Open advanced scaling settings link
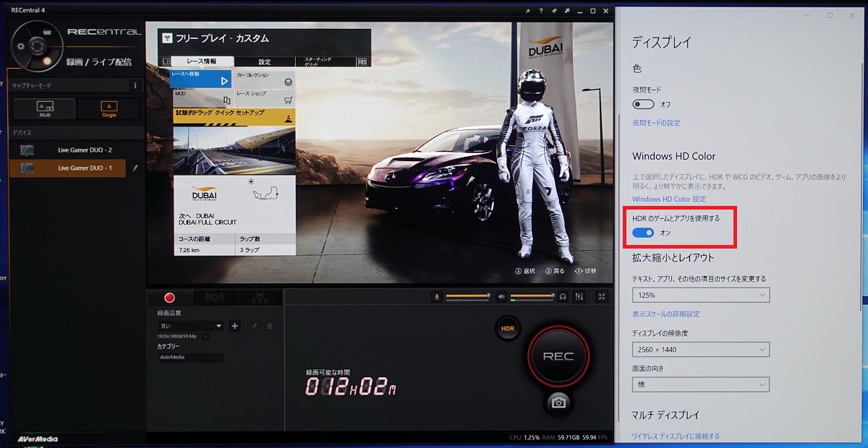Screen dimensions: 868x448 tap(666, 314)
